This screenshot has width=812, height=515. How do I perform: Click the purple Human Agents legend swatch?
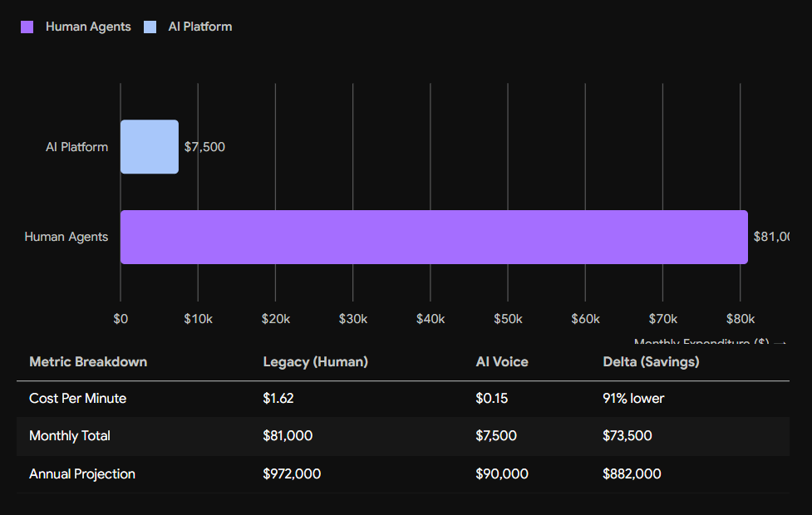27,27
